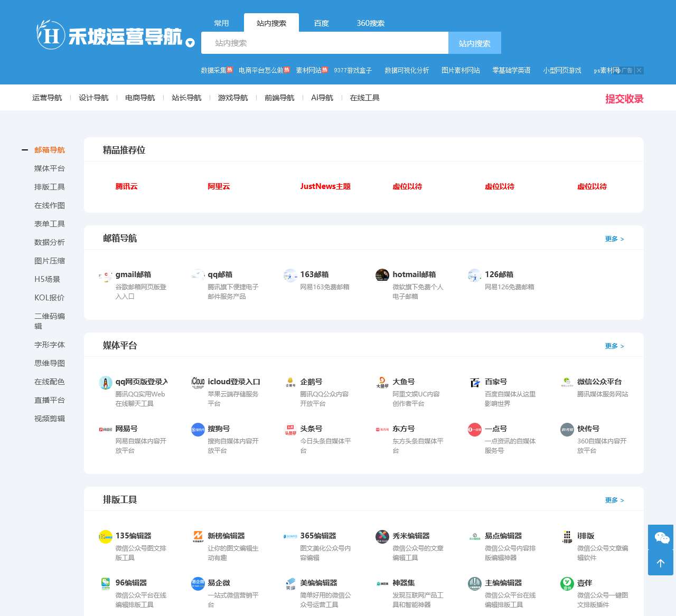Click the 96编辑器 icon
This screenshot has width=676, height=616.
click(106, 584)
